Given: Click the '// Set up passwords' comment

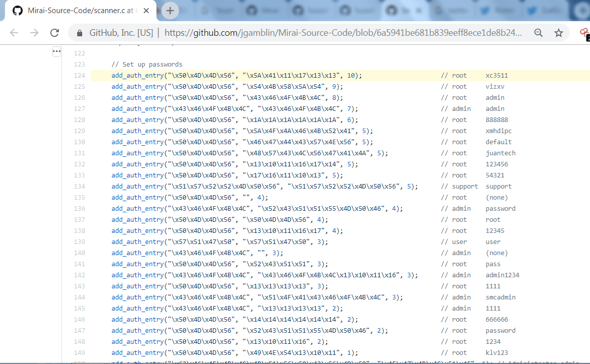Looking at the screenshot, I should (x=147, y=65).
